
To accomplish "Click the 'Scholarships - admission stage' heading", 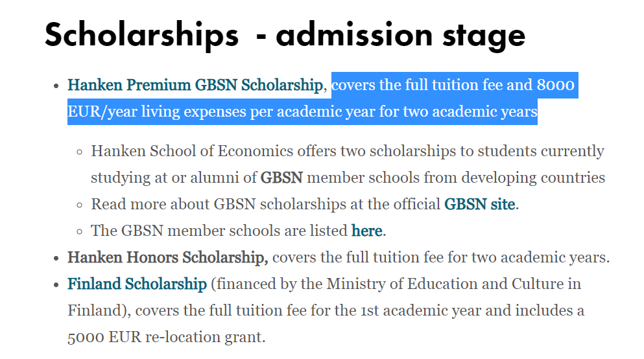I will tap(285, 36).
